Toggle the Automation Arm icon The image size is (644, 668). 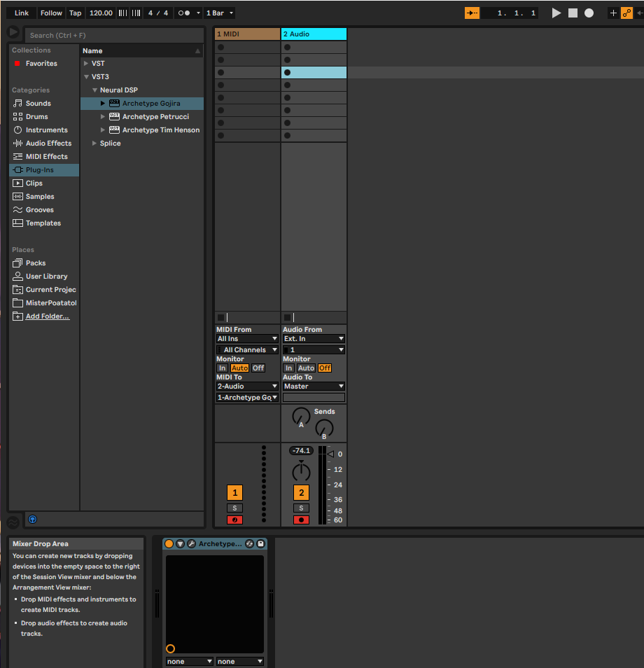[x=626, y=13]
